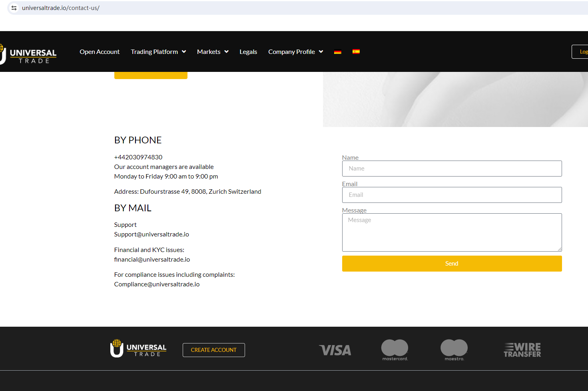Open the Open Account menu item
Screen dimensions: 588x391
(x=100, y=52)
